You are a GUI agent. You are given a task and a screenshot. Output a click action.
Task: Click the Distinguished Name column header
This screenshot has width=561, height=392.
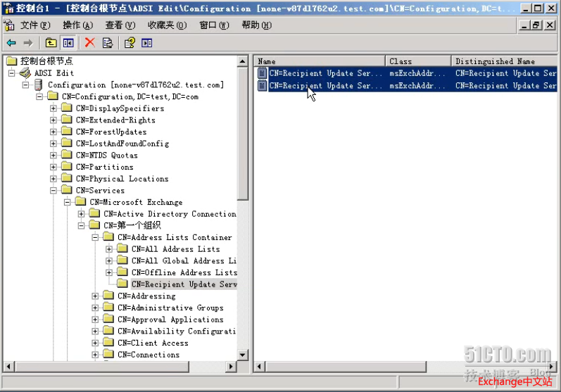504,61
